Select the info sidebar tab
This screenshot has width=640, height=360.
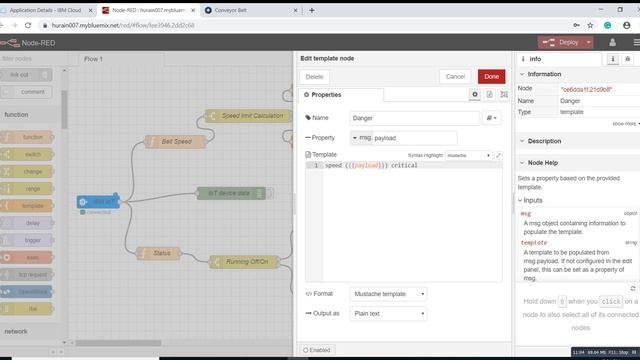tap(559, 59)
